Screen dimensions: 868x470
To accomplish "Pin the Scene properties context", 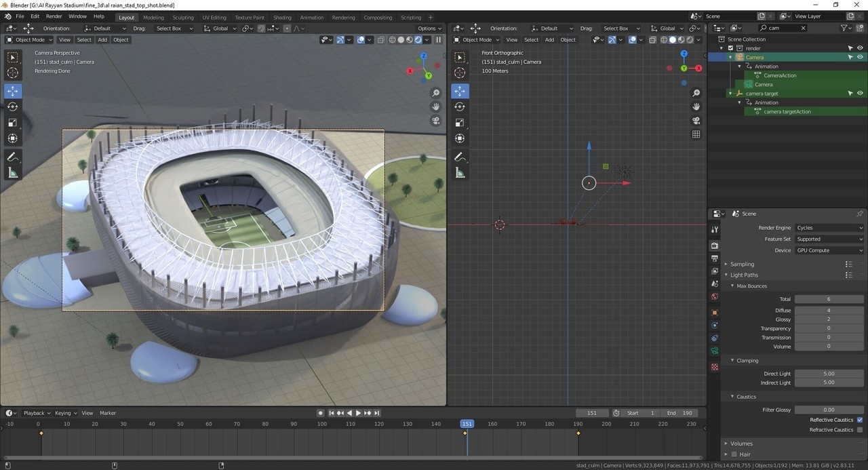I will click(x=860, y=214).
